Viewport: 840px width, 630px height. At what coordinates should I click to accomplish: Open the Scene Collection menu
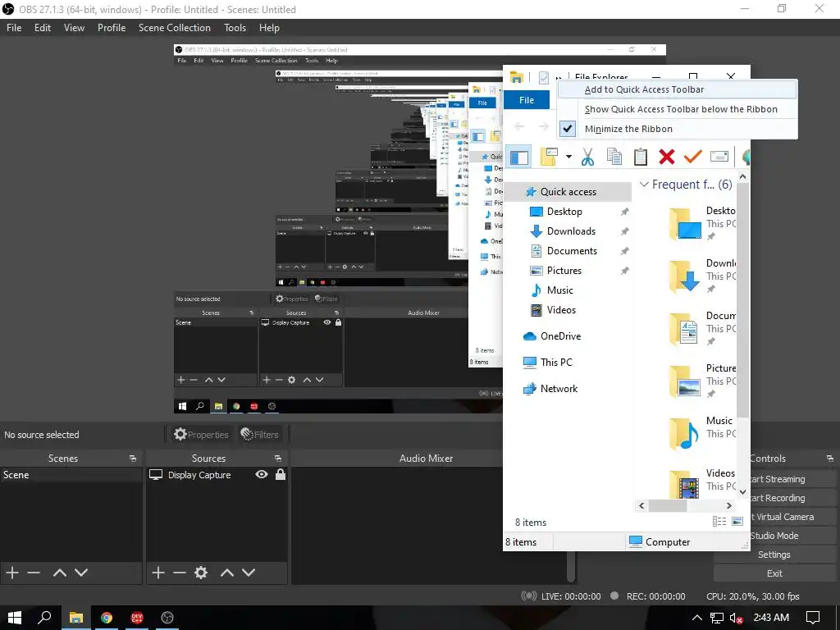(x=175, y=28)
